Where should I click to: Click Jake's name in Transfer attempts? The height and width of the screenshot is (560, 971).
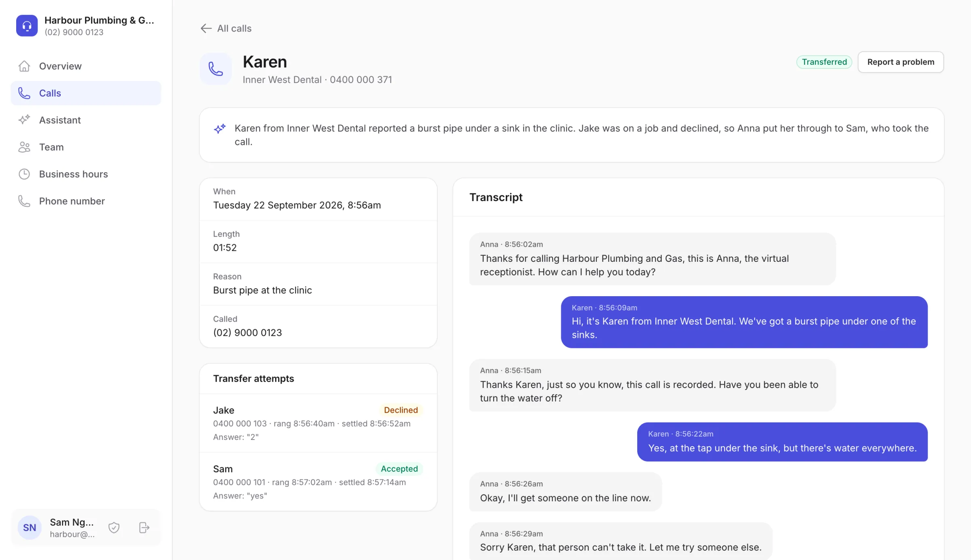click(x=224, y=410)
